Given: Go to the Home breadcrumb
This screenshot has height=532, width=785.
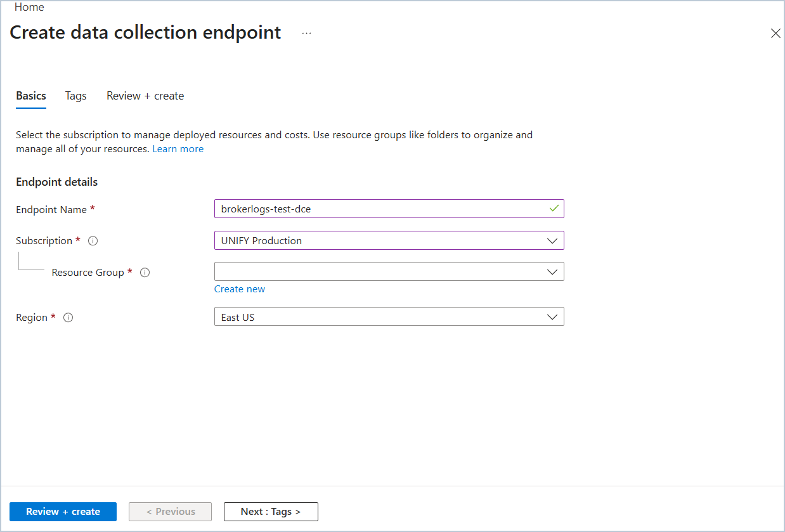Looking at the screenshot, I should (29, 7).
